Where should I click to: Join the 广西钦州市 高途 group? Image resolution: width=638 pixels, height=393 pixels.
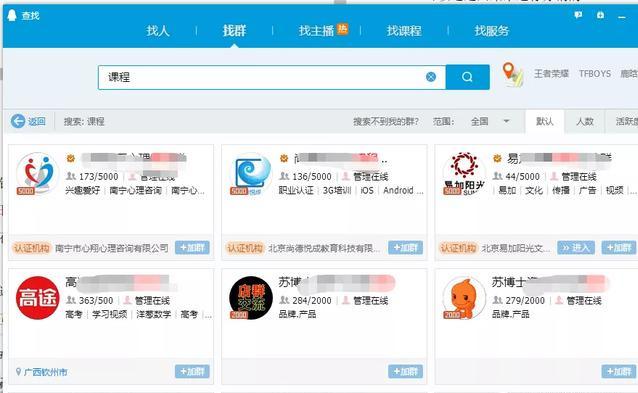coord(192,371)
